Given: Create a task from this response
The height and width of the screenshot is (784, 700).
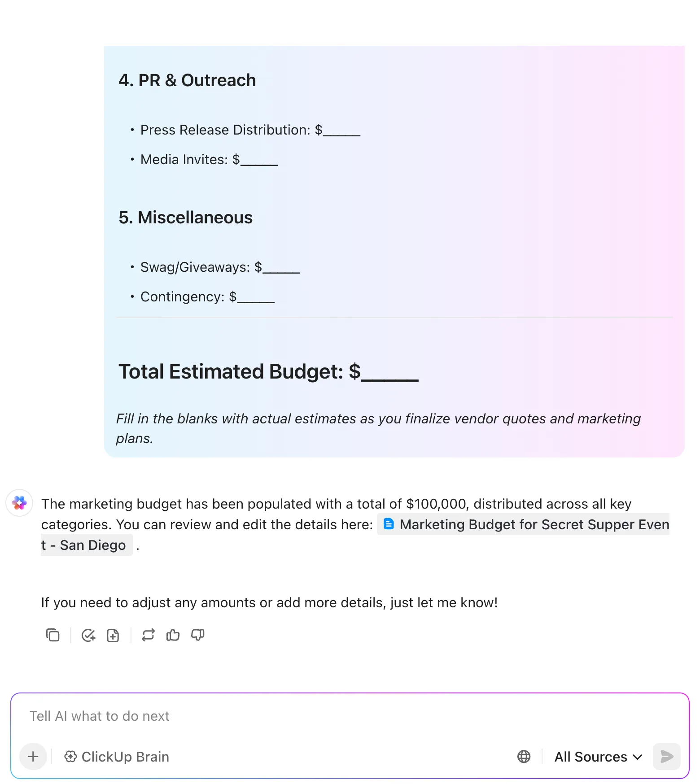Looking at the screenshot, I should tap(88, 635).
